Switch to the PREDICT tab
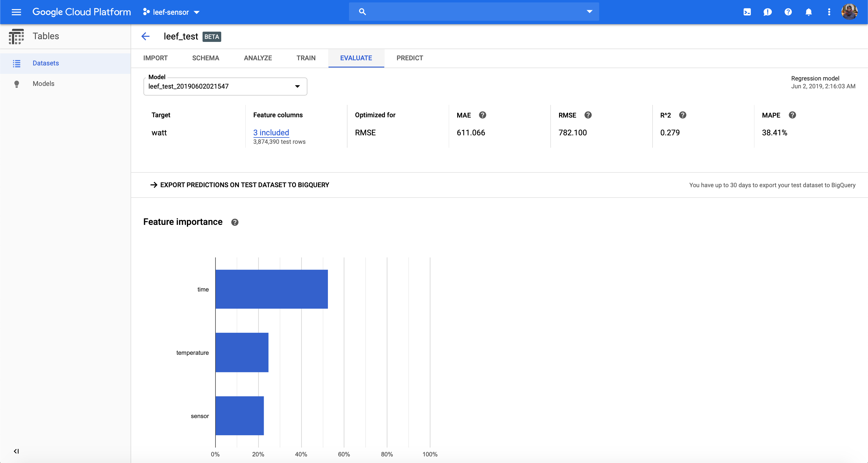This screenshot has width=868, height=463. 409,58
